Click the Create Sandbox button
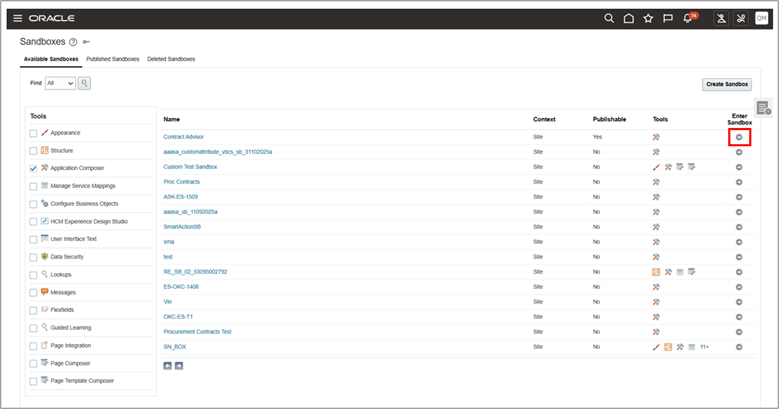 click(727, 84)
